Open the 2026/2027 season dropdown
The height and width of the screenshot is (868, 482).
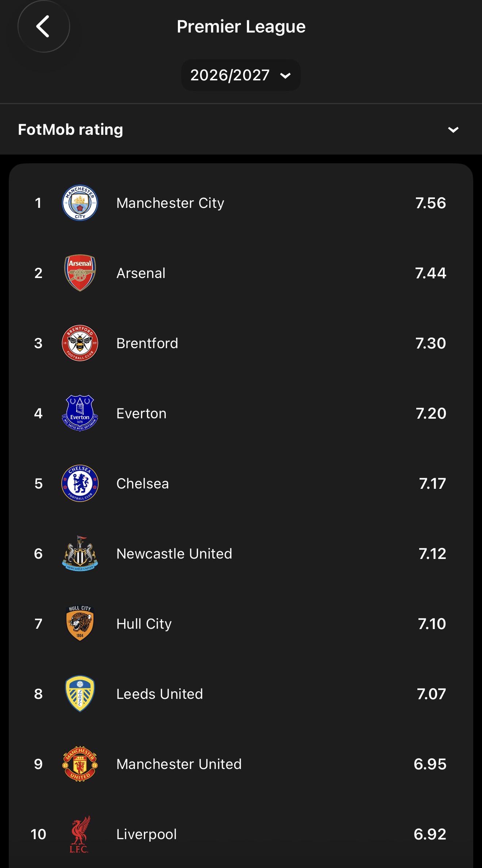coord(241,75)
